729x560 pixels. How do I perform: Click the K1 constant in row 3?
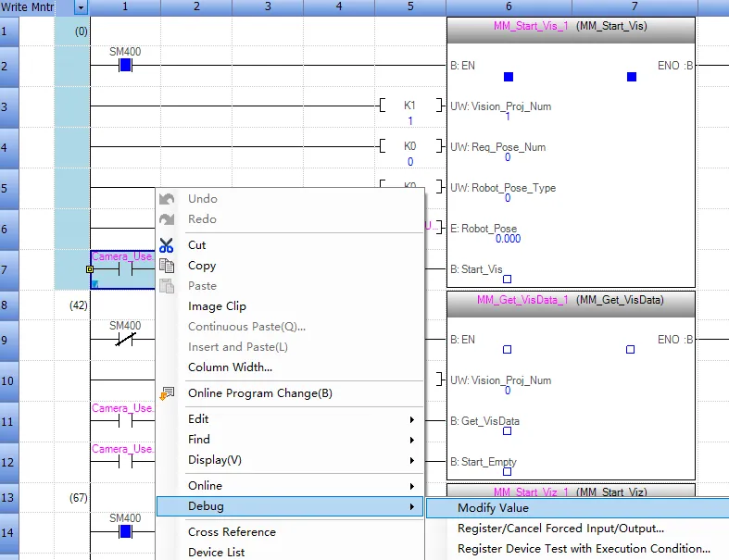point(409,106)
